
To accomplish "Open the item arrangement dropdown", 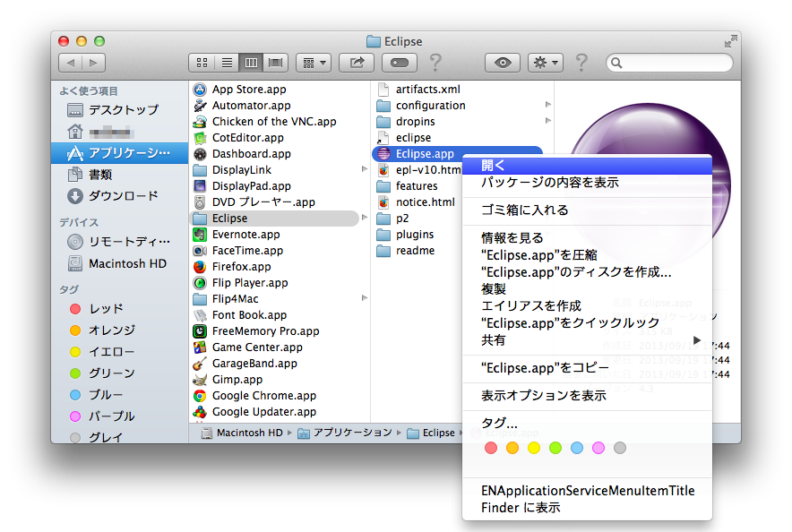I will (x=314, y=63).
